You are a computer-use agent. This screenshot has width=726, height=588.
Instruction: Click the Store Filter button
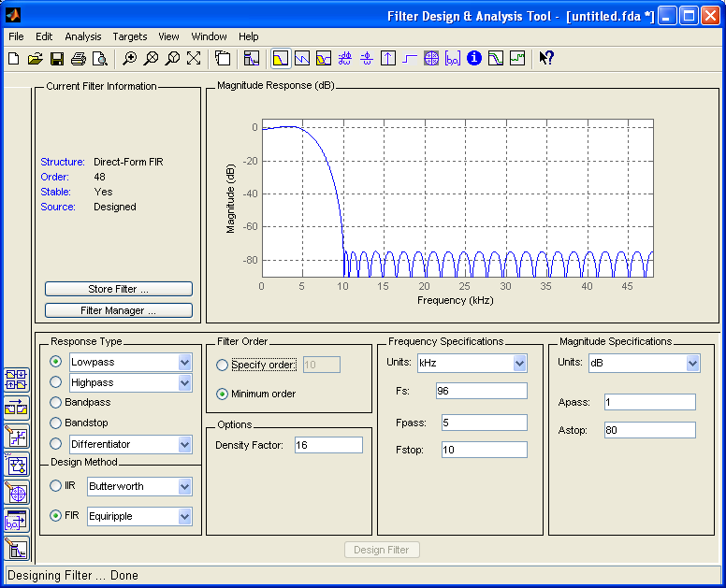pos(119,289)
